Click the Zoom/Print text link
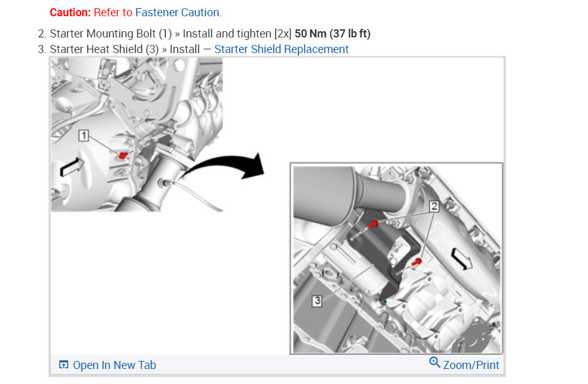The height and width of the screenshot is (384, 588). point(471,365)
